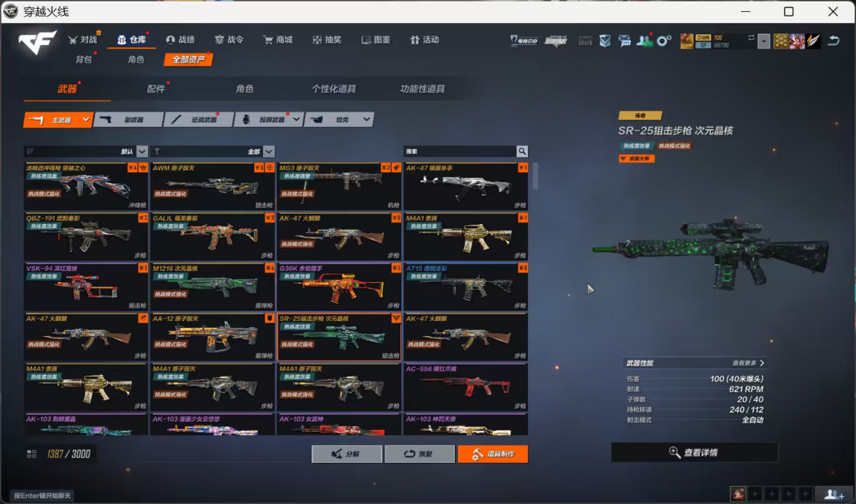Select the AC-556 red rifle card

tap(466, 388)
